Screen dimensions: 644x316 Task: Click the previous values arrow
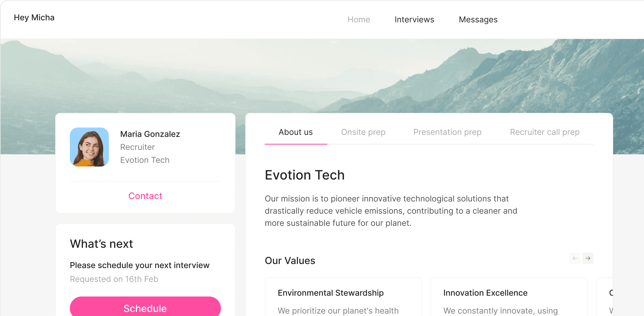(x=575, y=258)
